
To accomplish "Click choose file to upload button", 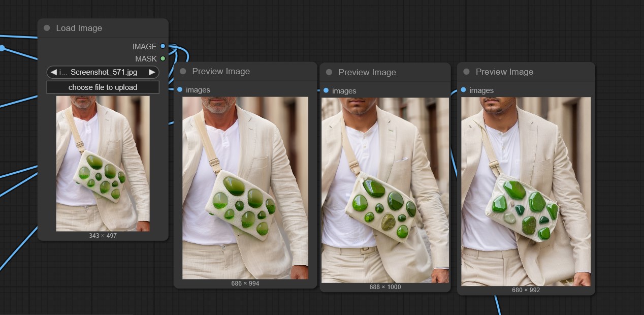I will click(103, 87).
